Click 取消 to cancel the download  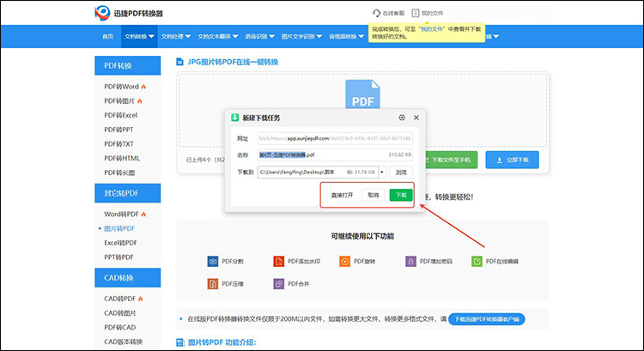[373, 195]
